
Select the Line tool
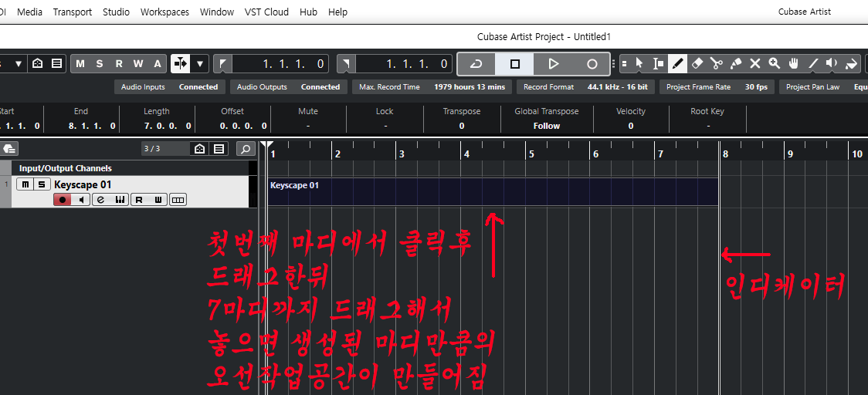[812, 63]
